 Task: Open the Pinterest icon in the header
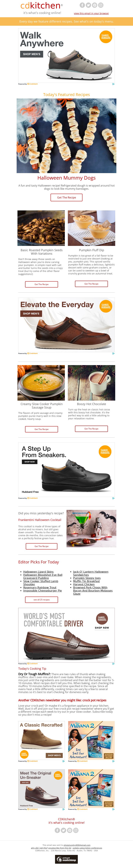click(x=95, y=5)
